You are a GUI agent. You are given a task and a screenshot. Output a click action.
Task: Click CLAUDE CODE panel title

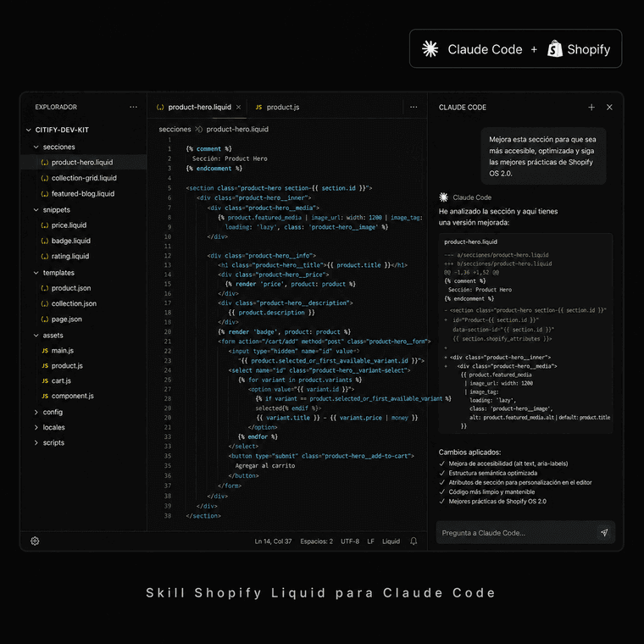463,108
